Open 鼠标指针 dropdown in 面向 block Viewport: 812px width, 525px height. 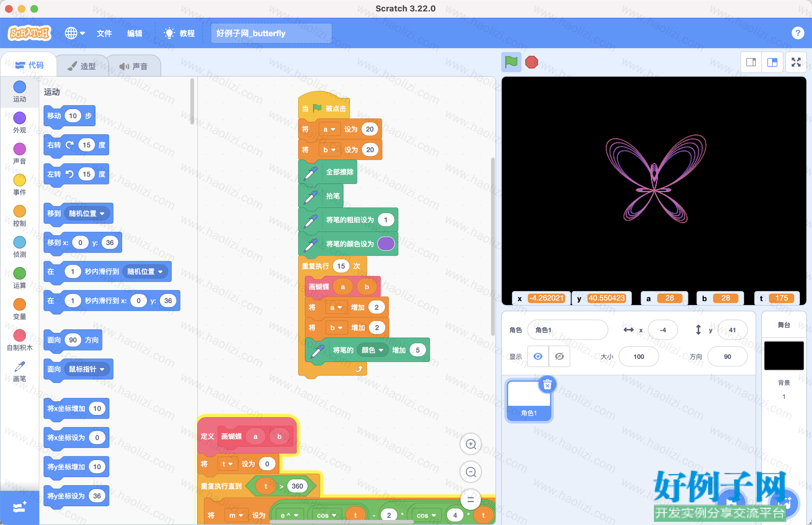pyautogui.click(x=87, y=369)
